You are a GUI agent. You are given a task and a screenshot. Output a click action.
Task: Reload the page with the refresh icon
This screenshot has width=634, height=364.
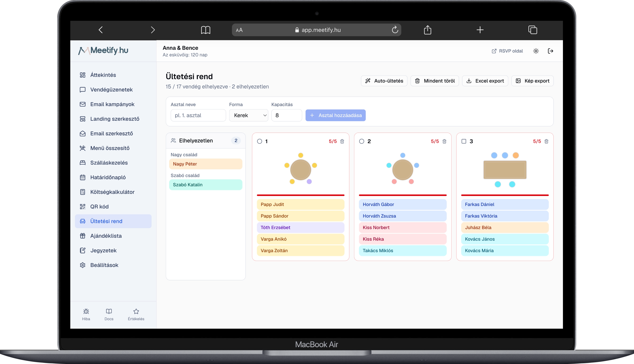point(395,30)
